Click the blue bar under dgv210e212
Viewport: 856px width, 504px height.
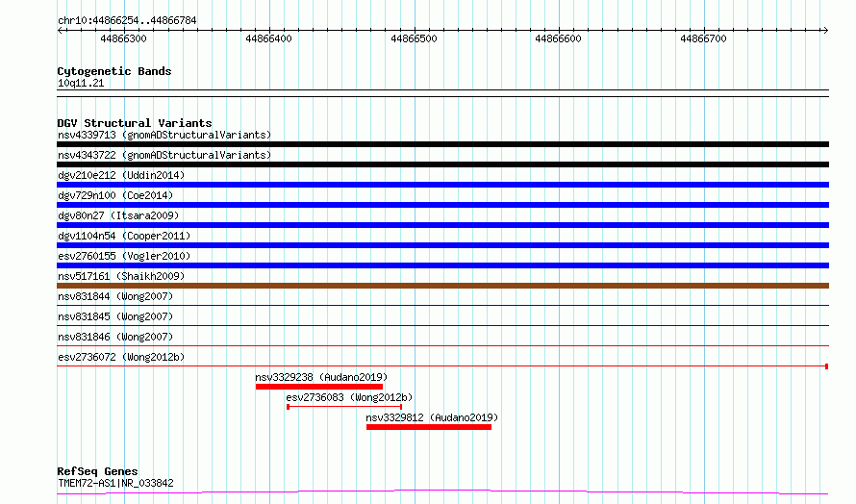pyautogui.click(x=442, y=185)
